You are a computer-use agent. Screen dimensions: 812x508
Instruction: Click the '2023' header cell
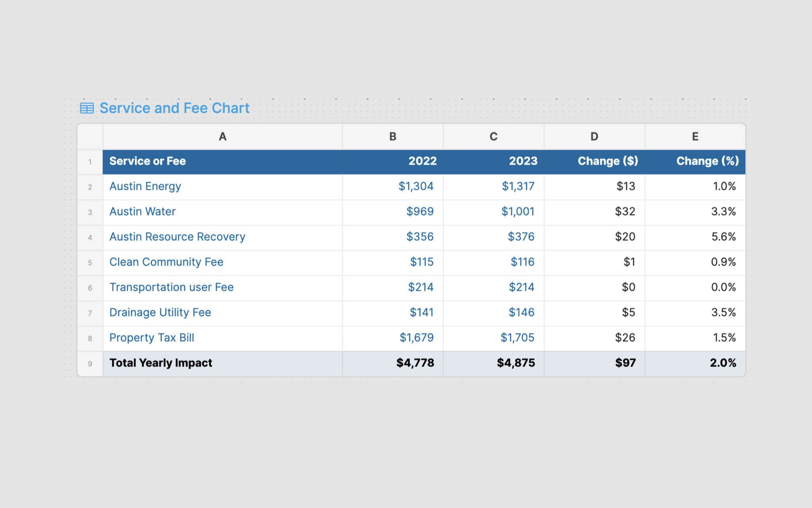coord(494,162)
